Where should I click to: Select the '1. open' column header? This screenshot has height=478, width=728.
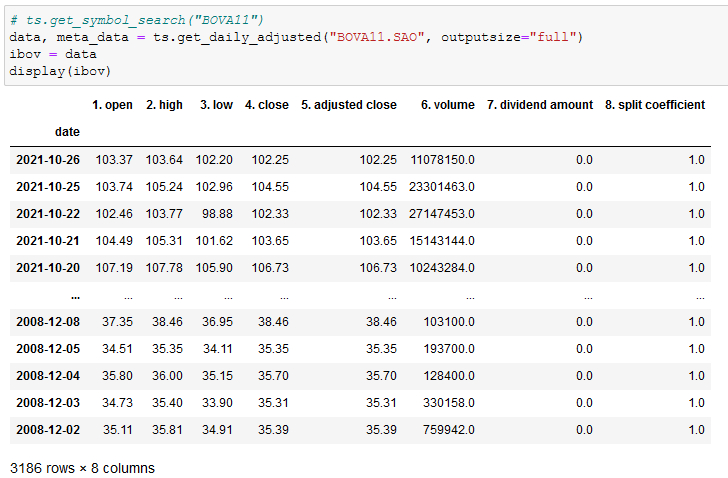112,105
